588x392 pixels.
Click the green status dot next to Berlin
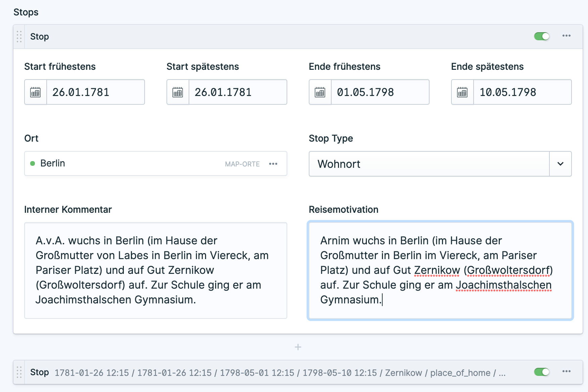click(32, 163)
